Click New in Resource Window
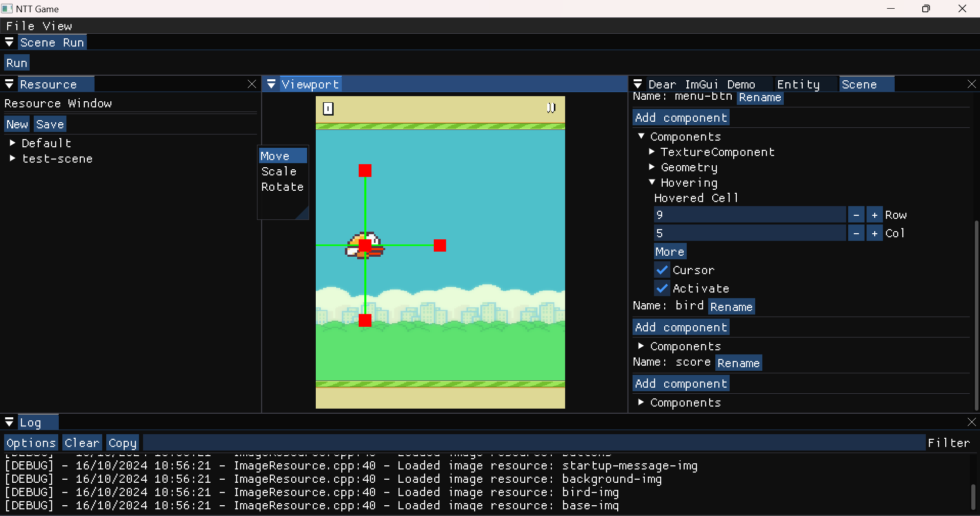This screenshot has height=516, width=980. (17, 124)
